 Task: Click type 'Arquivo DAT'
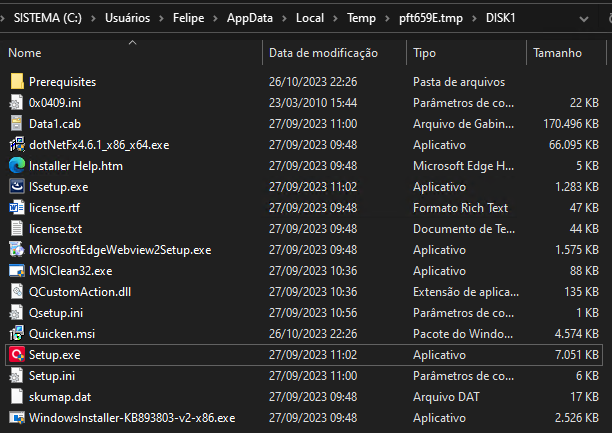click(446, 397)
